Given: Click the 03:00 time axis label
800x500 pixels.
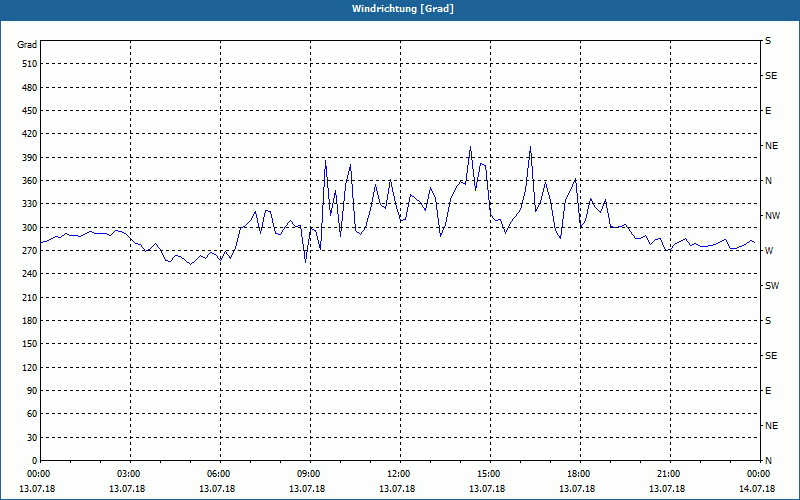Looking at the screenshot, I should (128, 474).
